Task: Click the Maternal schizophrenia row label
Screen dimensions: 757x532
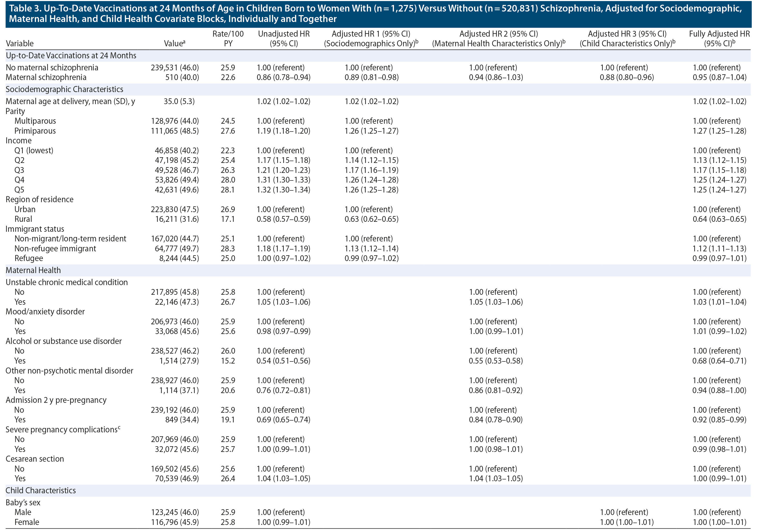Action: (x=46, y=77)
